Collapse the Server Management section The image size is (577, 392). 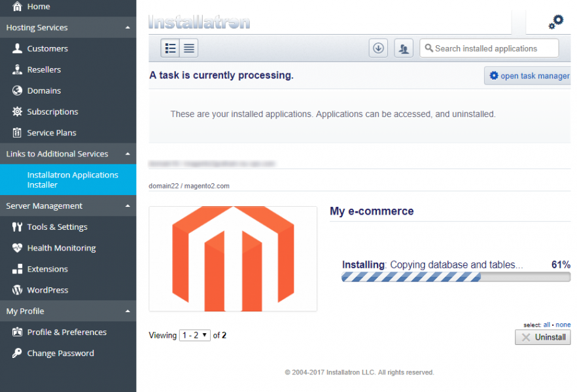(x=128, y=205)
